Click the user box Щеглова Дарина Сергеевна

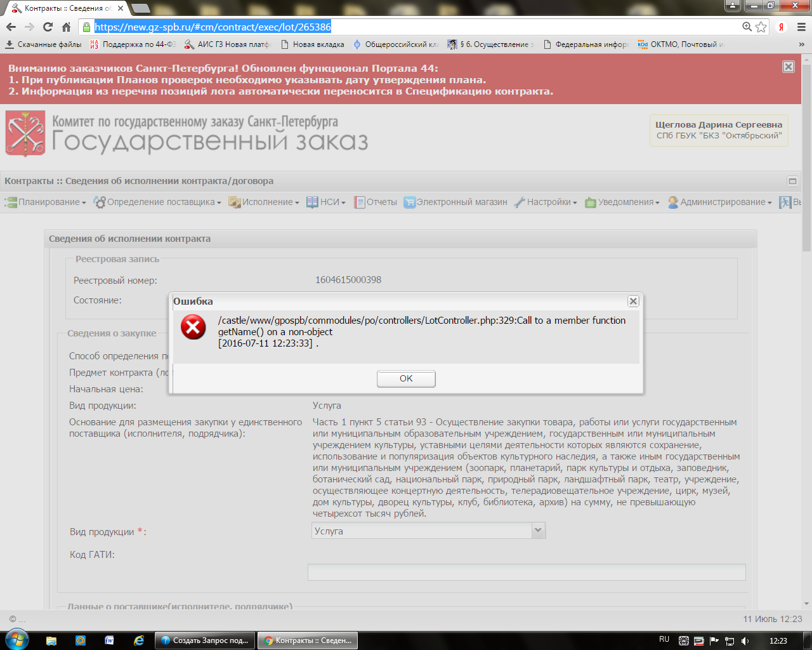(719, 130)
